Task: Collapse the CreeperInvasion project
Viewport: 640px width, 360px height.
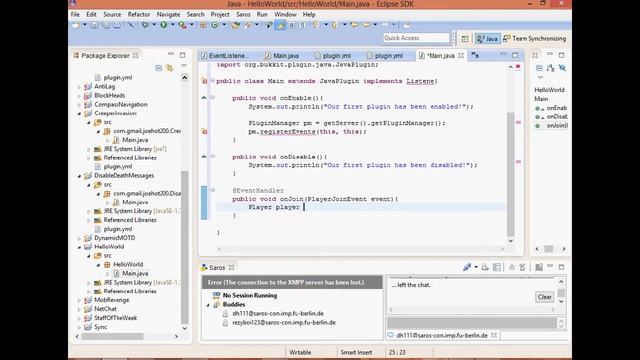Action: [x=79, y=113]
